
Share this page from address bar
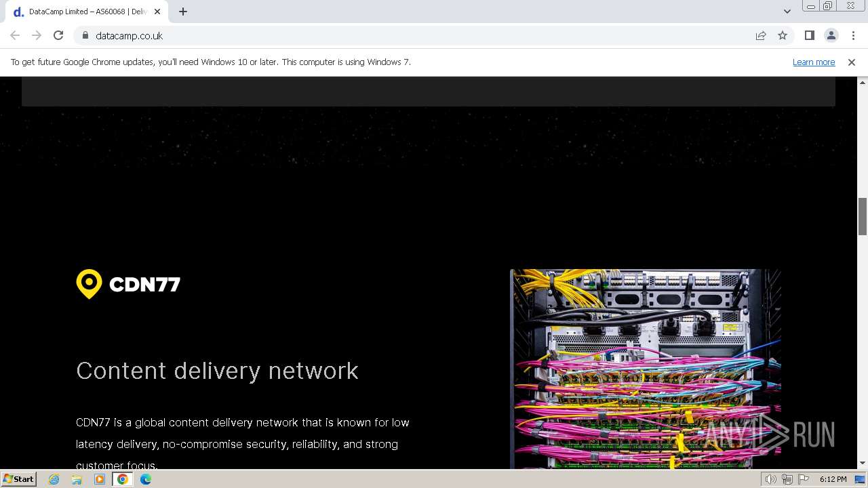761,35
